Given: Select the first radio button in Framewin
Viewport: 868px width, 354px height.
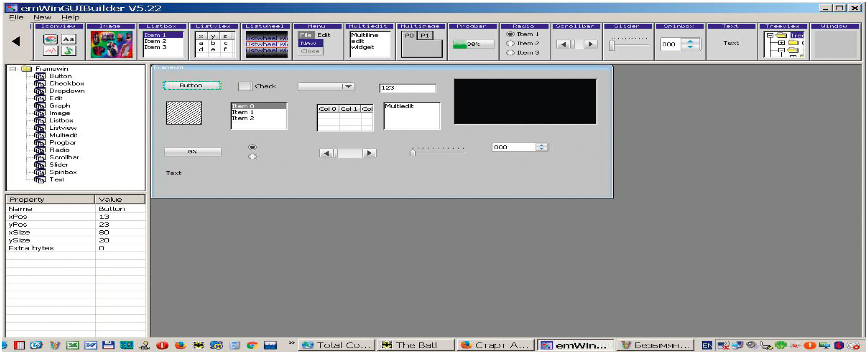Looking at the screenshot, I should click(x=252, y=147).
